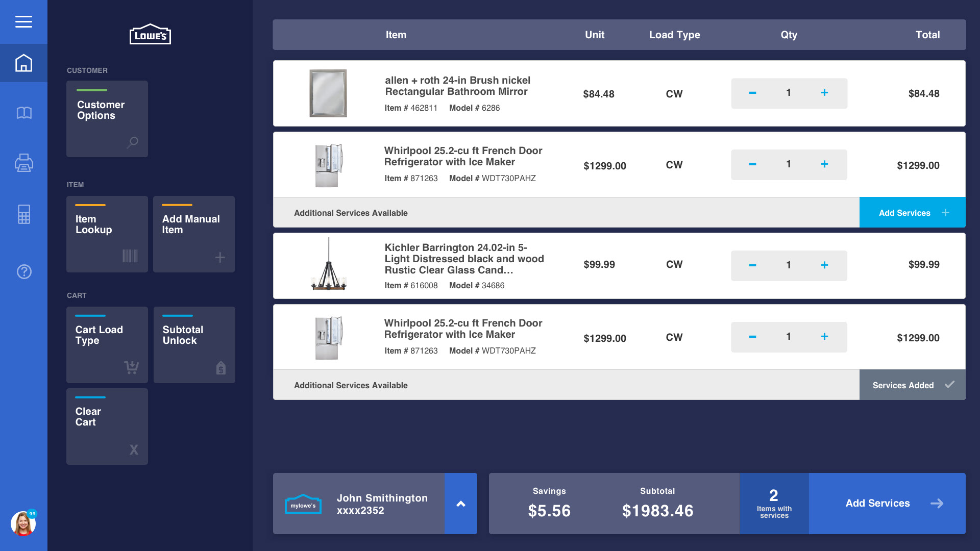Click the printer sidebar icon

23,163
